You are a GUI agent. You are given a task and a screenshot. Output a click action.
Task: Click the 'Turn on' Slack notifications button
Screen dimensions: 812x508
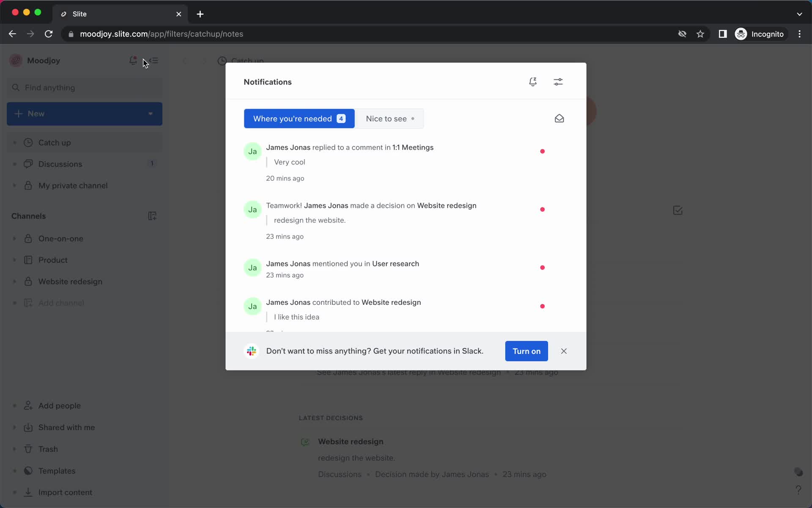526,351
